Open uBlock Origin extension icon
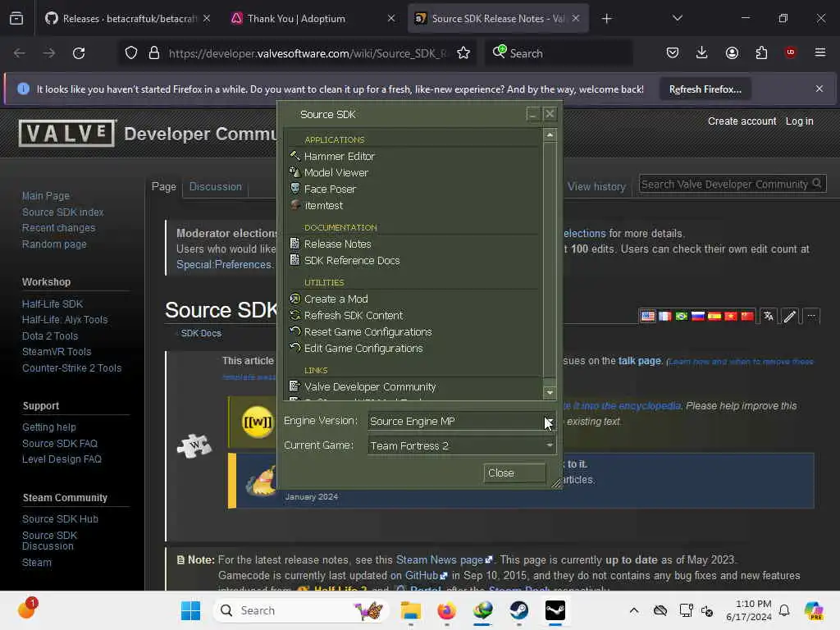 click(x=790, y=52)
